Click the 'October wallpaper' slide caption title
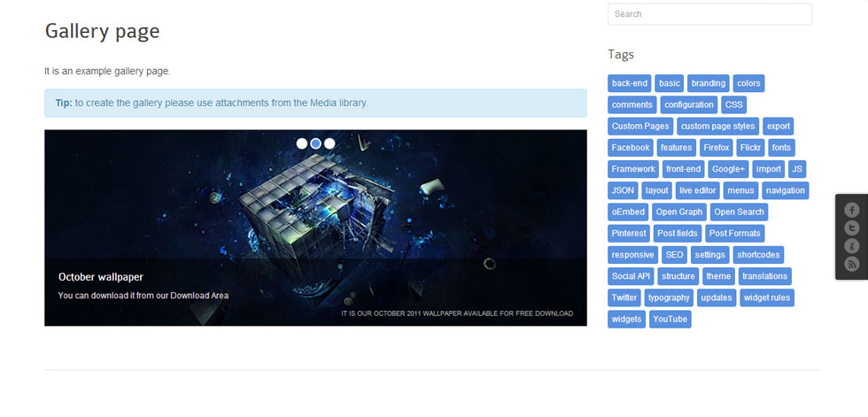The height and width of the screenshot is (417, 868). point(101,277)
